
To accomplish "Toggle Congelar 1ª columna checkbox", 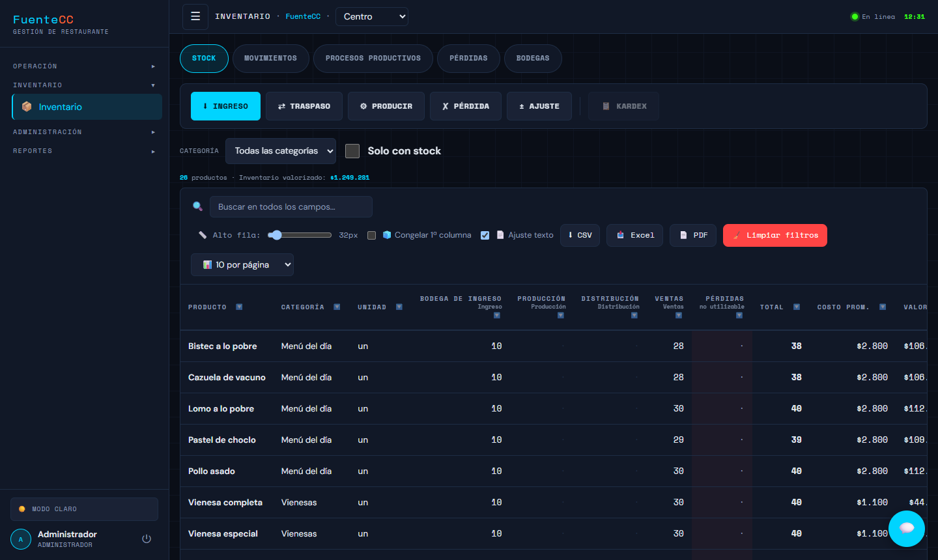I will (x=371, y=235).
